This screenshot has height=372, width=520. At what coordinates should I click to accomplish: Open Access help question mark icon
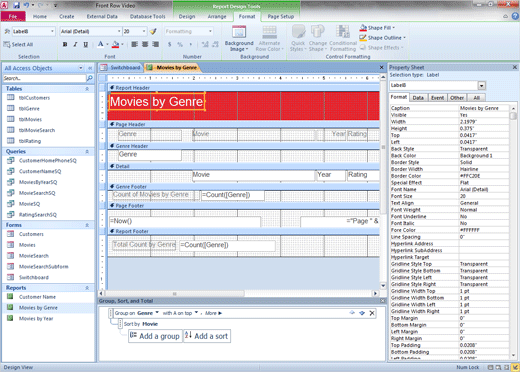pos(515,16)
